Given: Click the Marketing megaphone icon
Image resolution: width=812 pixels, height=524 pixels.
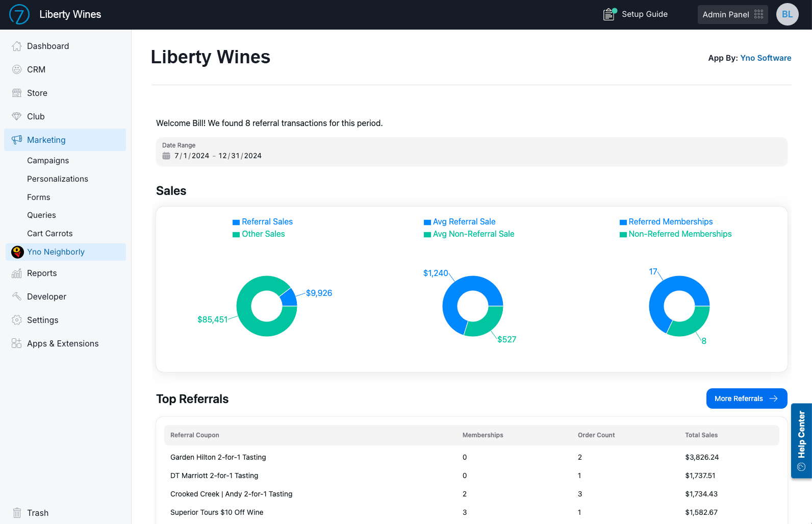Looking at the screenshot, I should click(17, 140).
